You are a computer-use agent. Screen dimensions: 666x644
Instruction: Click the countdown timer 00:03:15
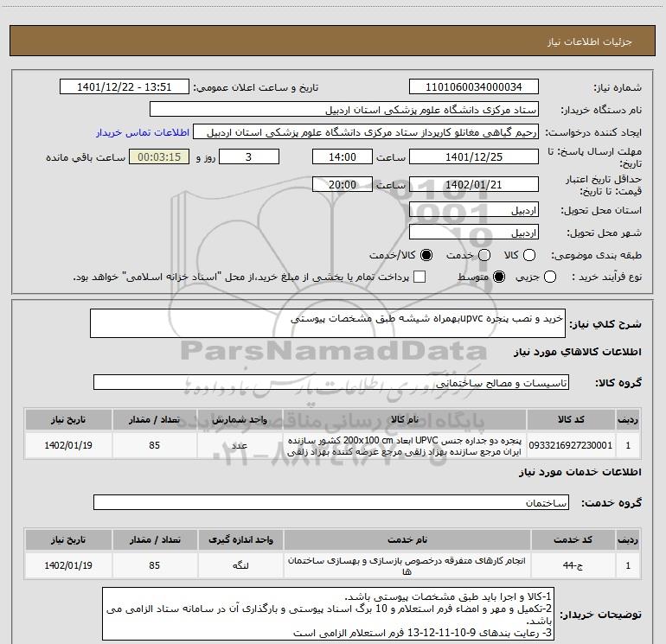click(159, 156)
